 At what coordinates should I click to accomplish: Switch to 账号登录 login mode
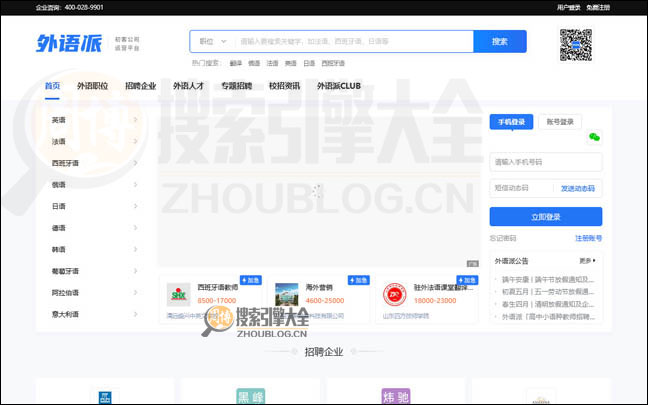[561, 122]
